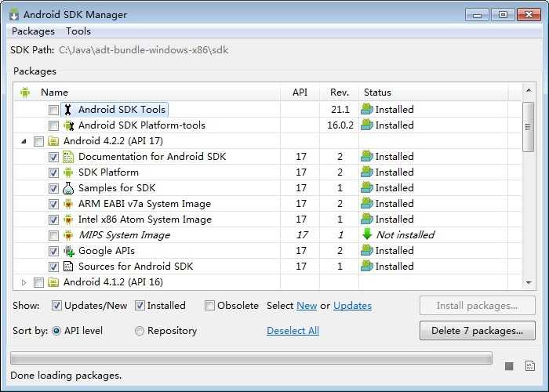Click the SDK Platform android icon
Viewport: 549px width, 392px height.
coord(68,172)
